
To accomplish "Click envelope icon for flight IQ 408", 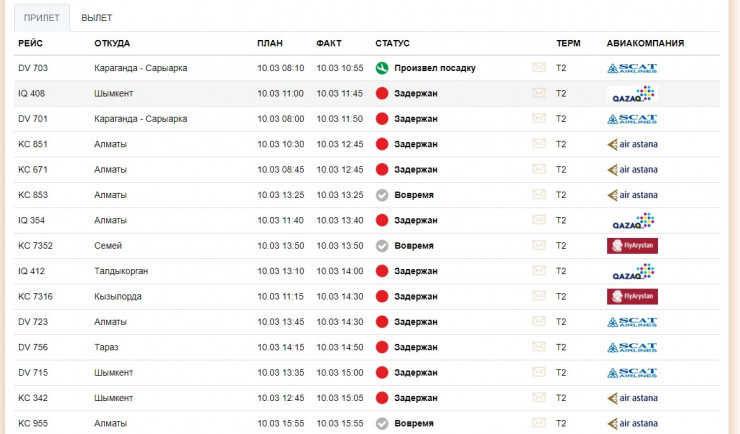I will tap(539, 93).
